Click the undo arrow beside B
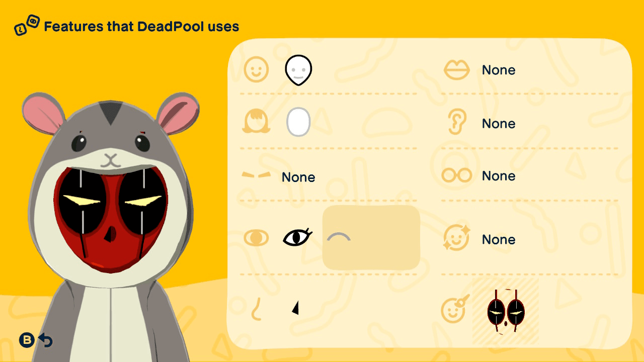The height and width of the screenshot is (362, 644). tap(46, 340)
